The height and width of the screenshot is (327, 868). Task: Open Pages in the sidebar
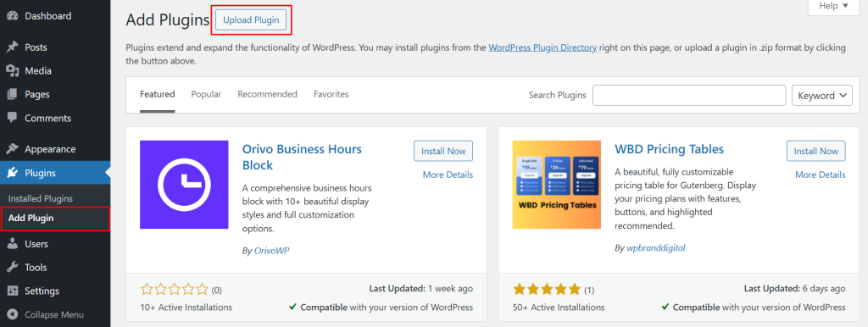(x=55, y=95)
